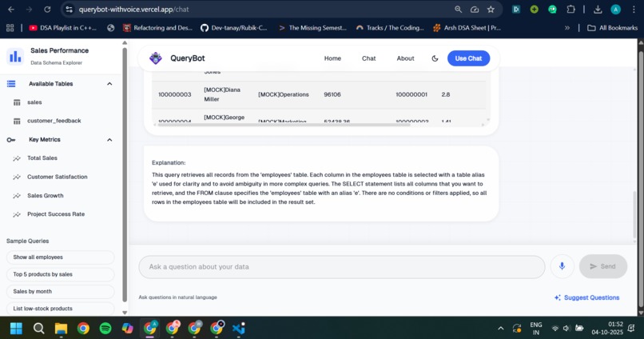Open the About nav item
This screenshot has width=644, height=339.
(405, 58)
